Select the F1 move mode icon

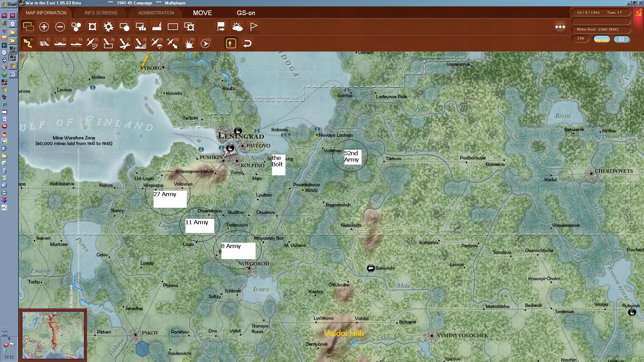coord(28,43)
